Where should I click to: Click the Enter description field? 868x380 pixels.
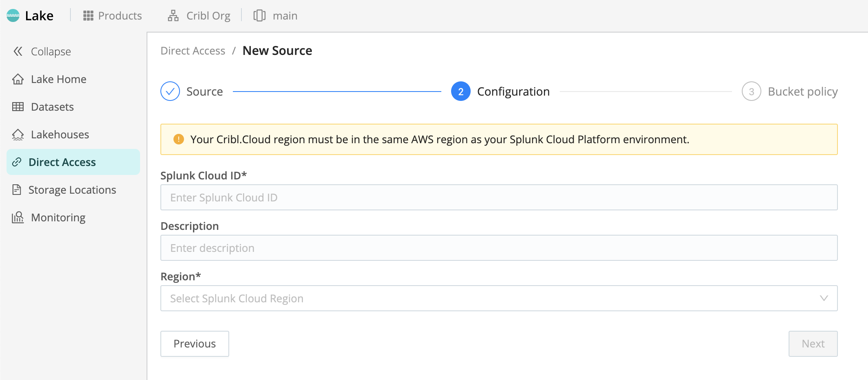[x=499, y=248]
